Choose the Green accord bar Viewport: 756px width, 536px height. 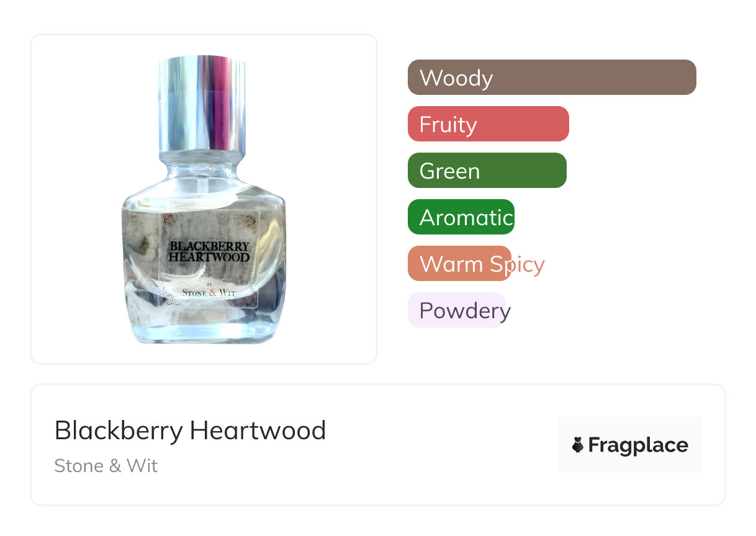point(487,171)
